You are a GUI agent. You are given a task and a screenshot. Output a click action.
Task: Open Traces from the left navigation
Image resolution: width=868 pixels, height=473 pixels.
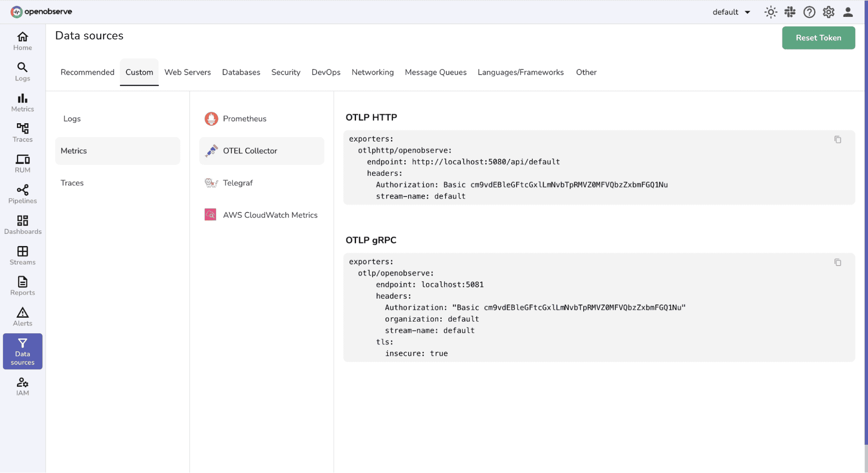(22, 133)
